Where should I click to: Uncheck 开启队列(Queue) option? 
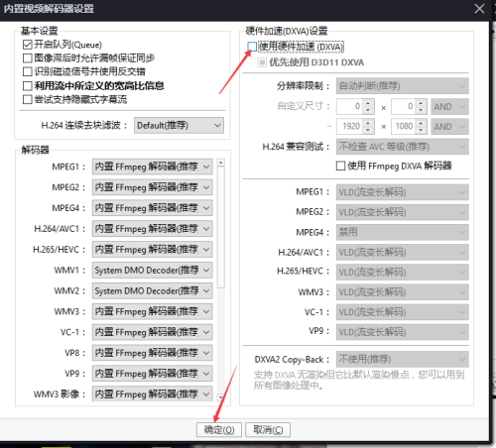[x=28, y=45]
